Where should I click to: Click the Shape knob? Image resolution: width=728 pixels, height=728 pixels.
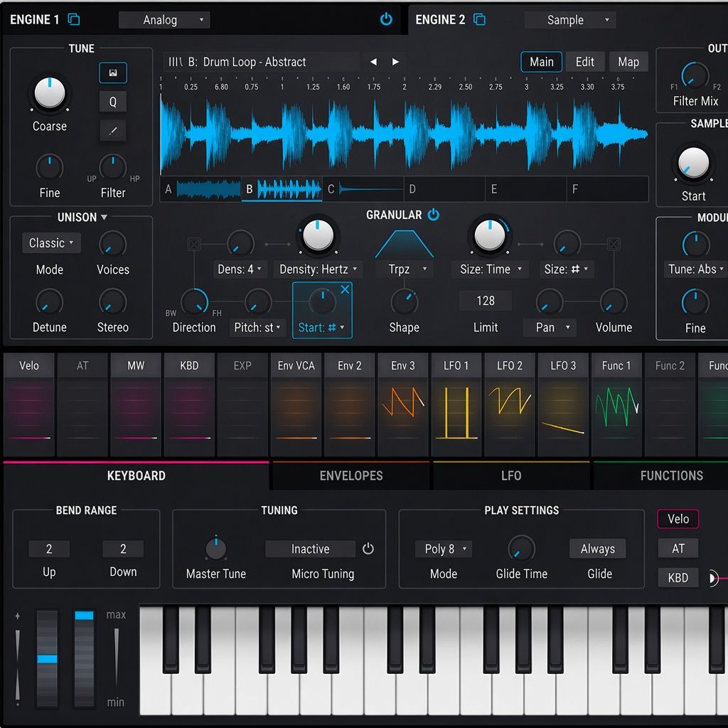404,301
